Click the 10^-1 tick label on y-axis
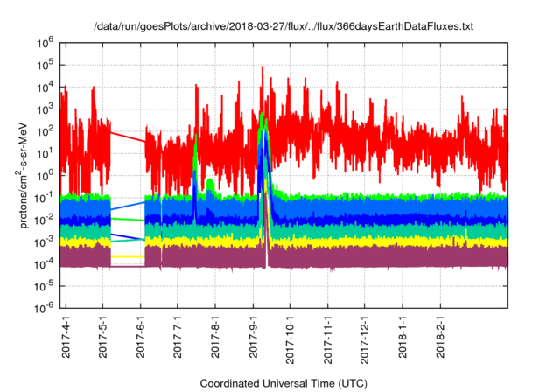 [44, 198]
